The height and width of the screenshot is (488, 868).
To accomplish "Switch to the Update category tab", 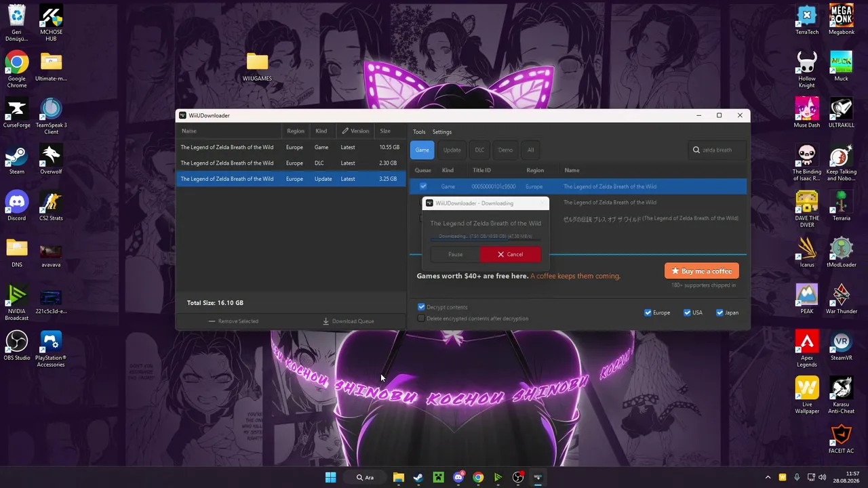I will [x=452, y=150].
